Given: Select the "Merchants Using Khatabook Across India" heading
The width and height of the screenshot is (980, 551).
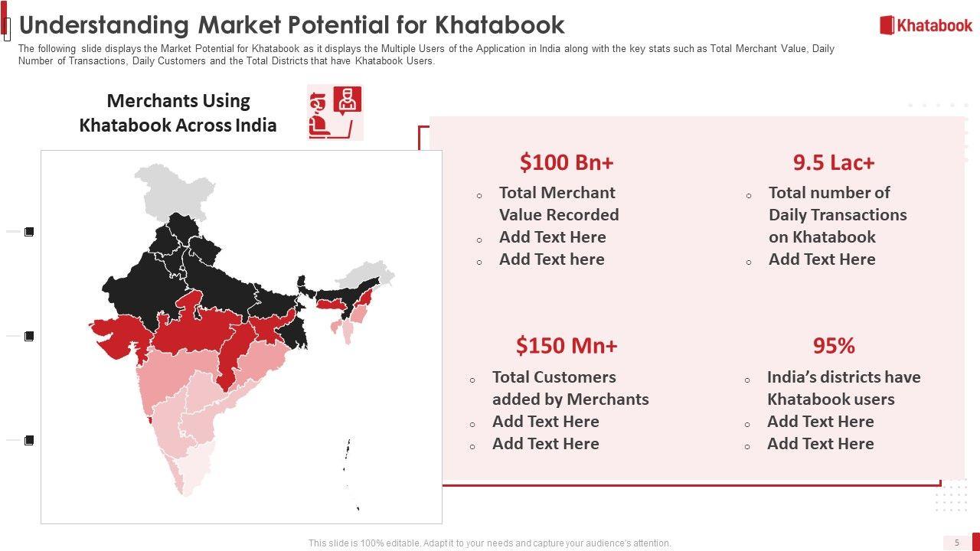Looking at the screenshot, I should point(178,112).
